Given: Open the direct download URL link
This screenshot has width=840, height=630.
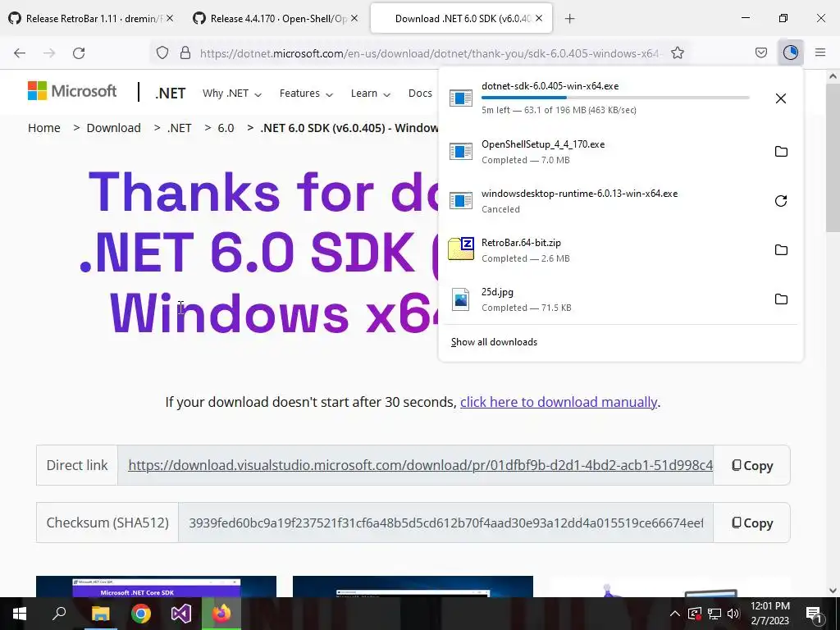Looking at the screenshot, I should [x=421, y=465].
